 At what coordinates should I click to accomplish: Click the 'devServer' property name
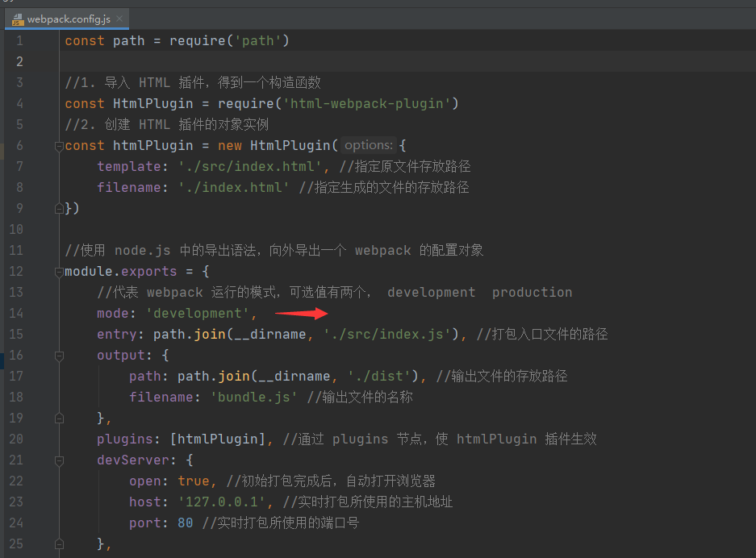(133, 460)
